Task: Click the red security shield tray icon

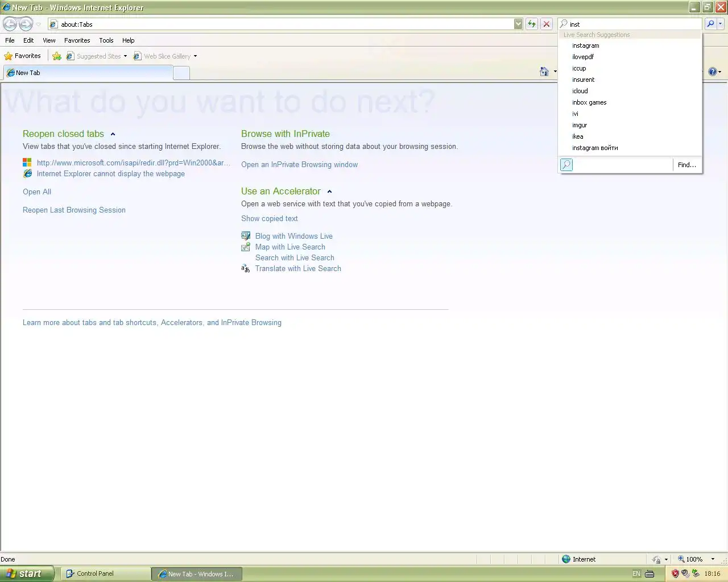Action: [x=675, y=573]
